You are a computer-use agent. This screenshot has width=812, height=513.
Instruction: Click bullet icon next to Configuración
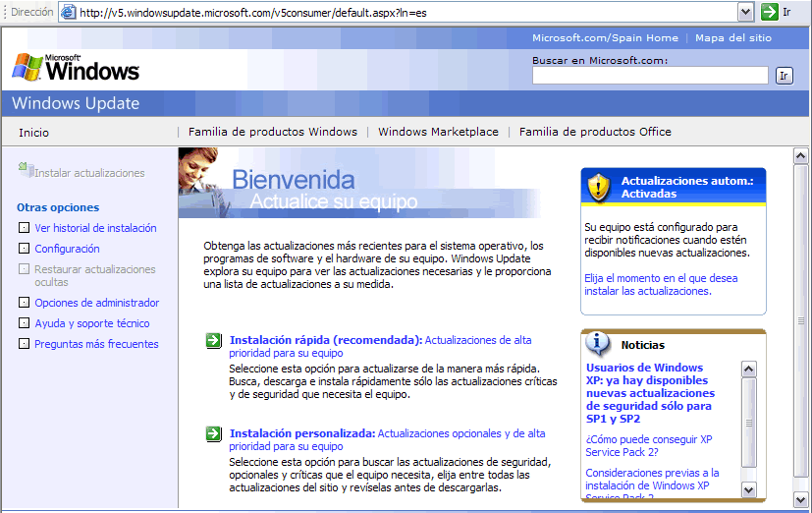[24, 249]
